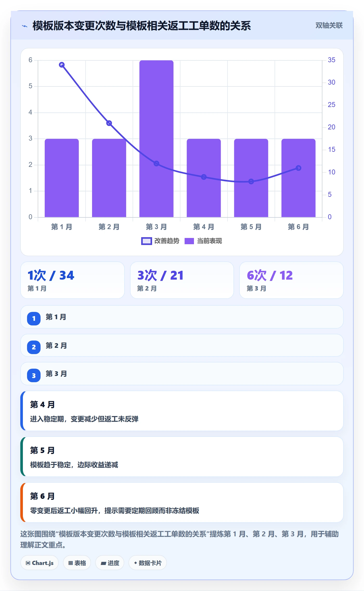
Task: Click the grid icon in 表格 chip
Action: [x=70, y=563]
